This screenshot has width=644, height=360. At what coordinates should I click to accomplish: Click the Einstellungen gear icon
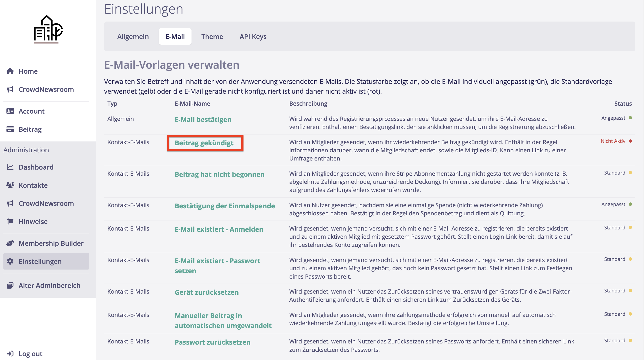[10, 261]
